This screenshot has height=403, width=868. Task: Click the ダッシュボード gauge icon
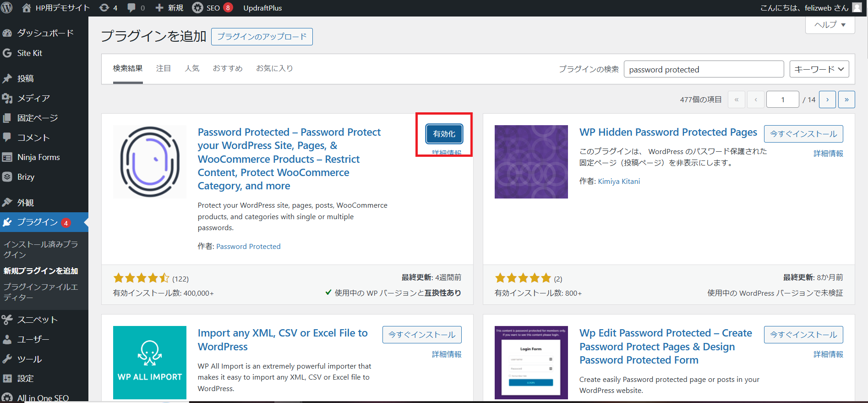point(7,33)
